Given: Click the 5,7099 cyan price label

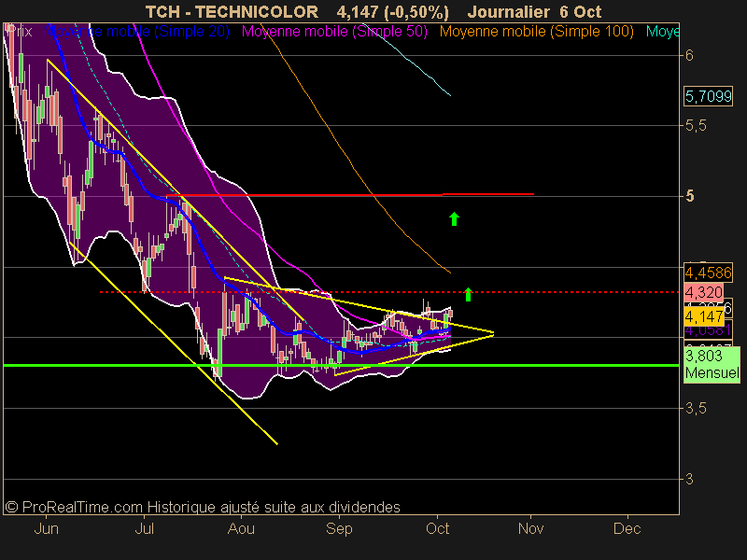Looking at the screenshot, I should click(708, 97).
